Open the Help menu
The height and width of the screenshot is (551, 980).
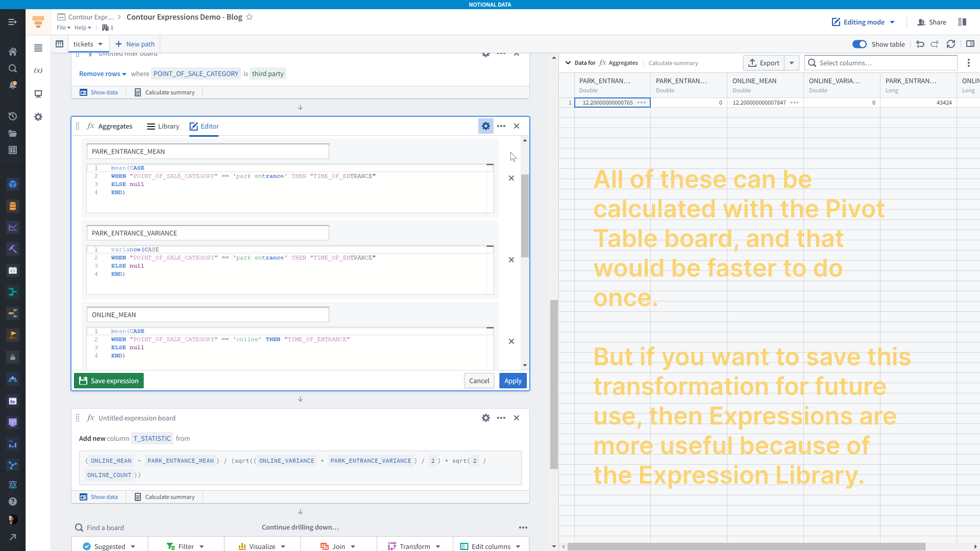pyautogui.click(x=83, y=28)
